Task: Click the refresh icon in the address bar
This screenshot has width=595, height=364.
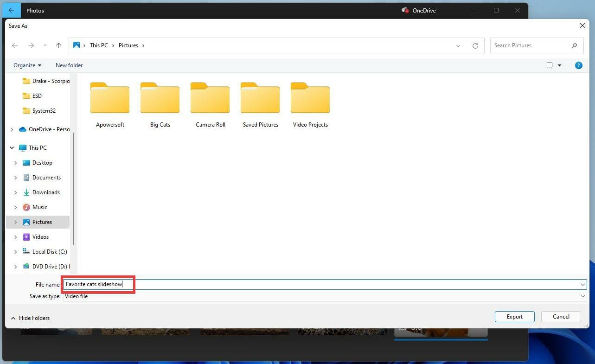Action: pos(475,45)
